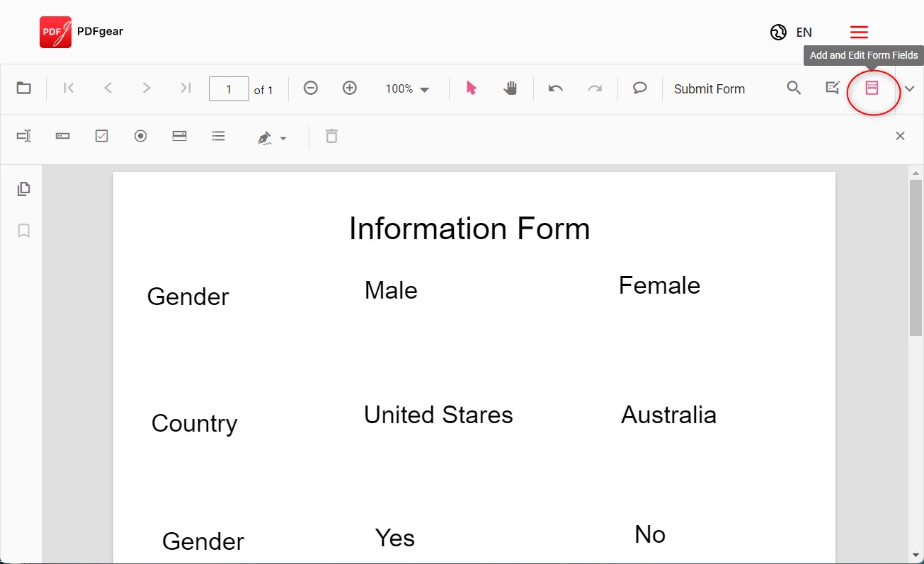Click the Information Form heading

[469, 229]
